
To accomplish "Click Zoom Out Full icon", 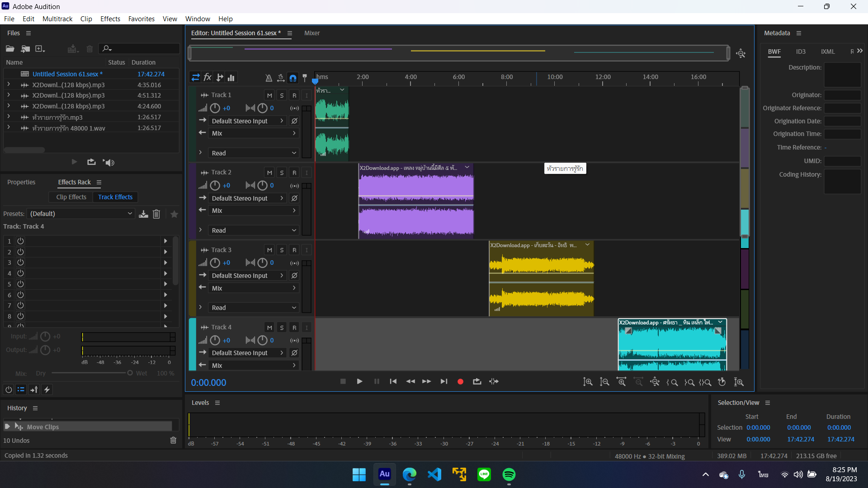I will point(655,382).
